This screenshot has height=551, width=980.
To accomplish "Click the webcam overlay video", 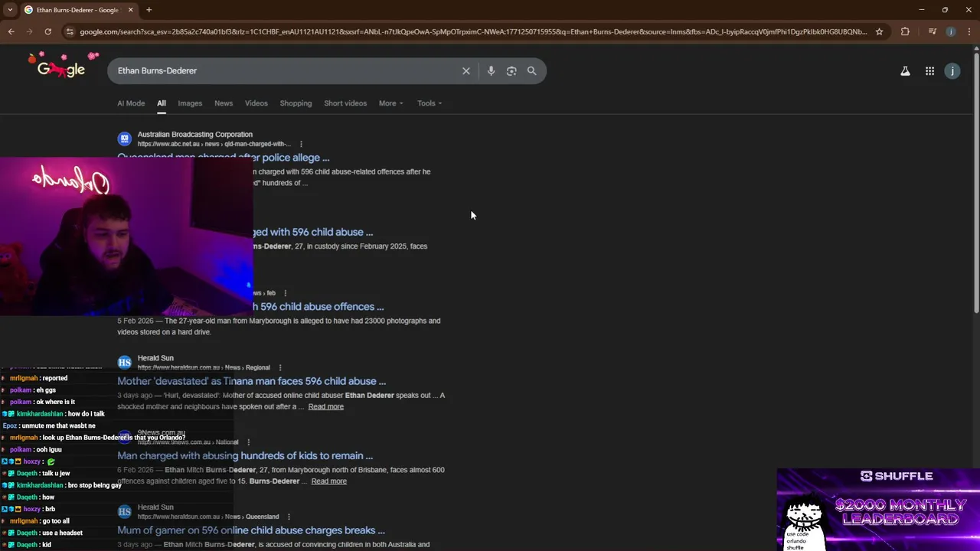I will [126, 236].
